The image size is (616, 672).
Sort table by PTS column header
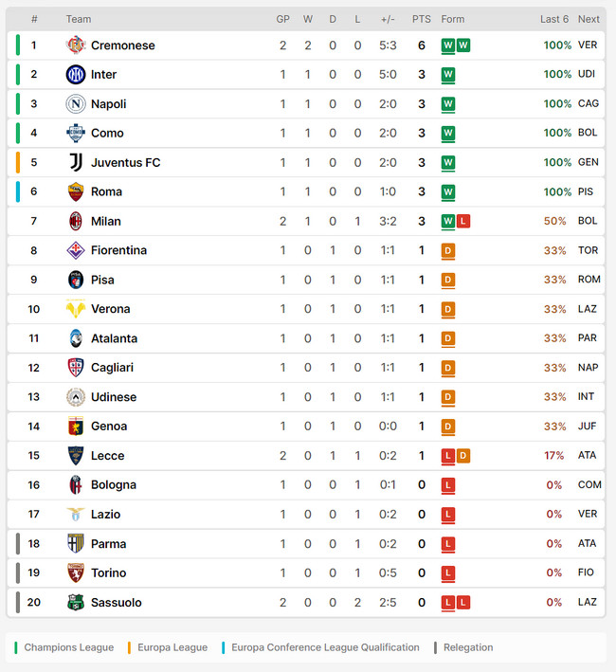click(x=422, y=19)
